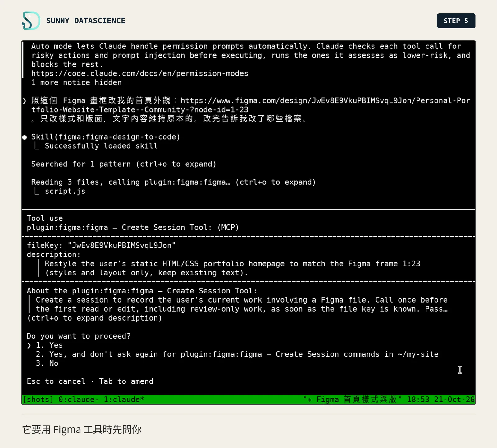Click the prompt chevron before "照這個 Figma"

25,101
